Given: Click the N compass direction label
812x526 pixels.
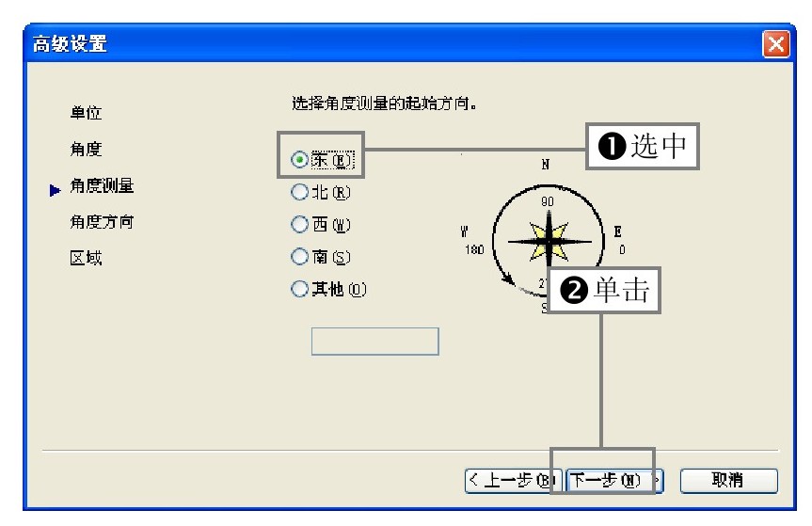Looking at the screenshot, I should [546, 165].
